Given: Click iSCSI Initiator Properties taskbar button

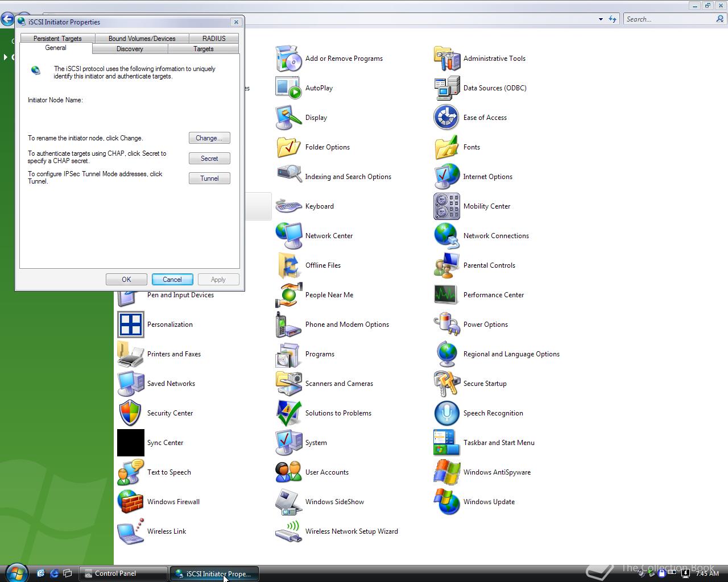Looking at the screenshot, I should [x=214, y=573].
